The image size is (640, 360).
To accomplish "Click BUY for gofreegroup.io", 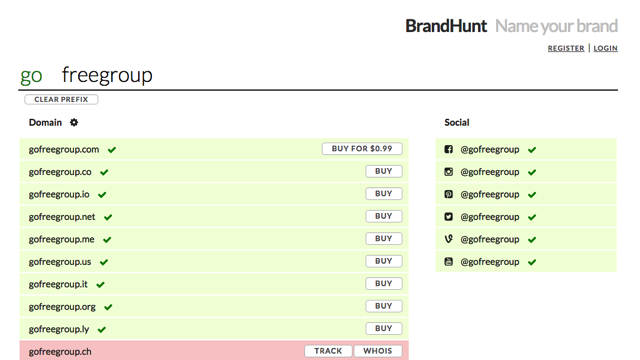I will (384, 193).
